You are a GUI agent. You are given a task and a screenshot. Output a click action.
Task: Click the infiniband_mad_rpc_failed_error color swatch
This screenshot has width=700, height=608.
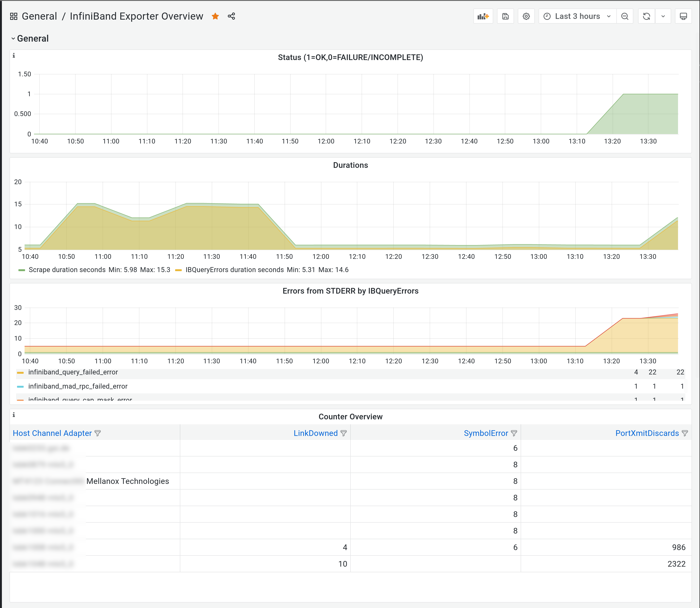click(x=20, y=387)
